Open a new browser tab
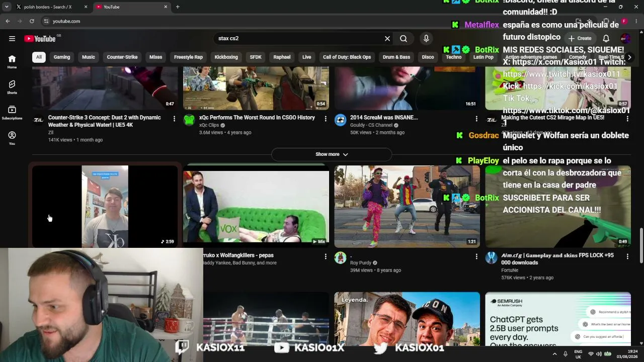The image size is (644, 362). pyautogui.click(x=178, y=7)
